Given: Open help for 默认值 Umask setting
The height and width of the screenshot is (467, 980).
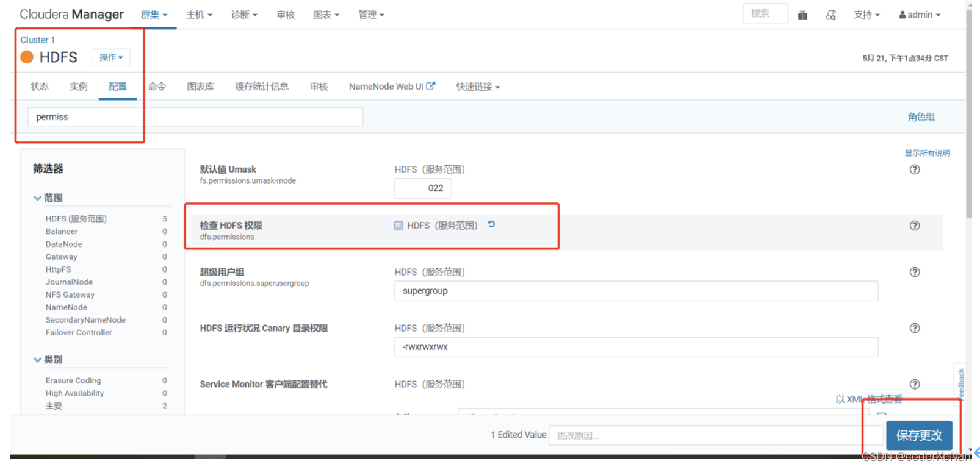Looking at the screenshot, I should pos(915,169).
